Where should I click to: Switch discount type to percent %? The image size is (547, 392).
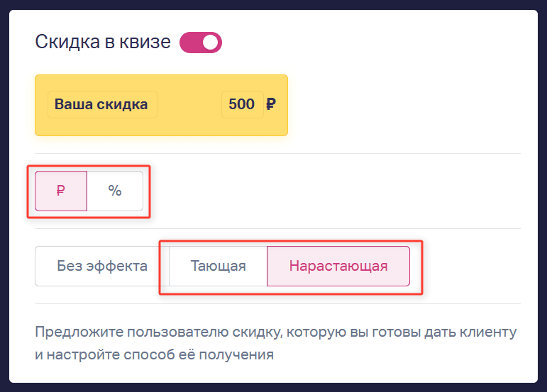point(115,191)
